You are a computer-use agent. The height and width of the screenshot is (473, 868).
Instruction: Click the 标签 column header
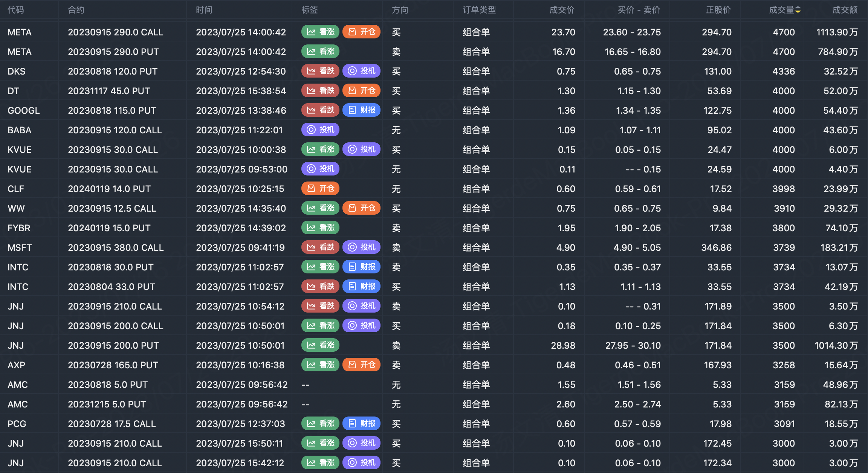[x=310, y=10]
